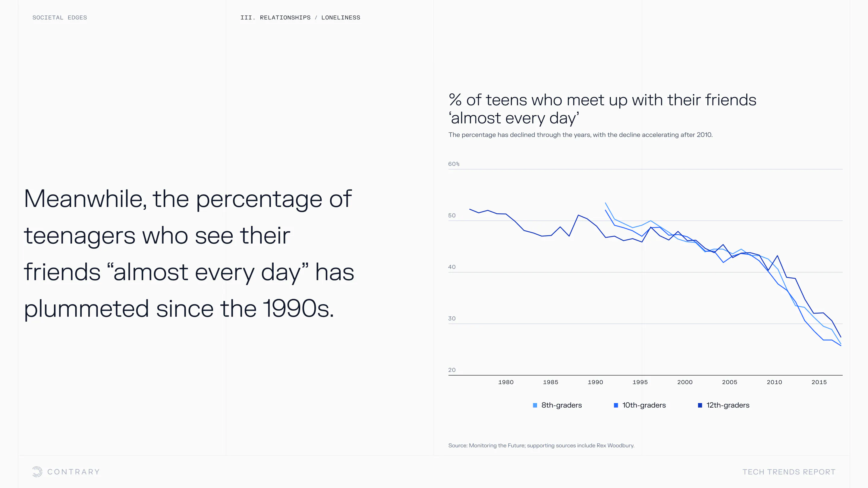Click the chart subtitle about decline after 2010
The image size is (868, 488).
tap(580, 135)
